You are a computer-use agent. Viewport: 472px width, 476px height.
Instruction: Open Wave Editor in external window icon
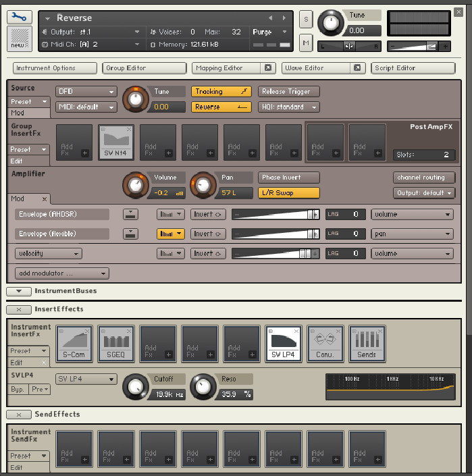pyautogui.click(x=357, y=68)
